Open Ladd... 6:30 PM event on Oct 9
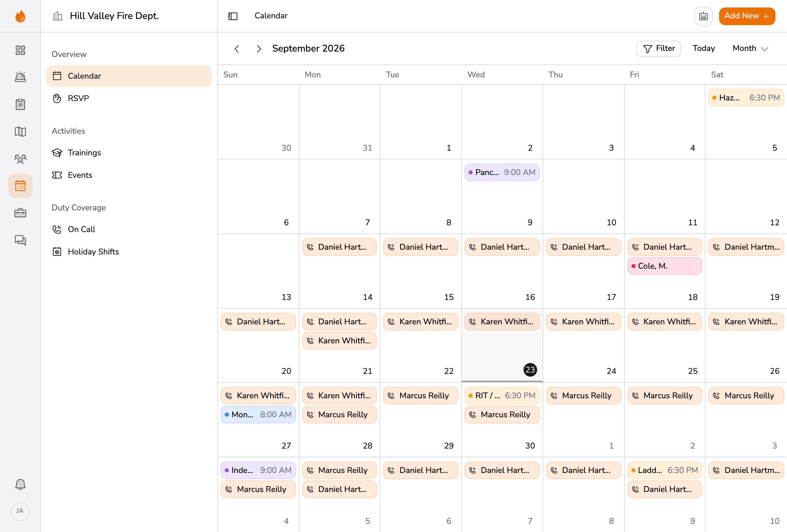The image size is (787, 532). [x=664, y=470]
